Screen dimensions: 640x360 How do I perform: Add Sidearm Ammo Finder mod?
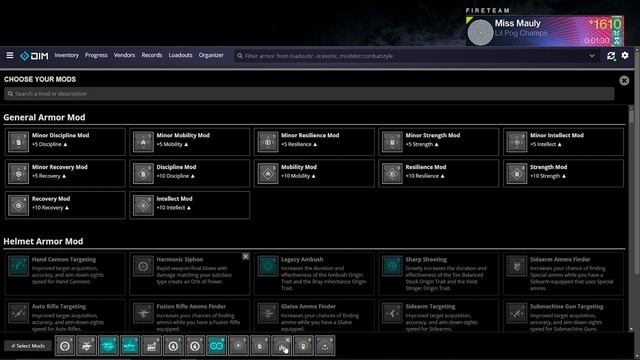click(563, 273)
